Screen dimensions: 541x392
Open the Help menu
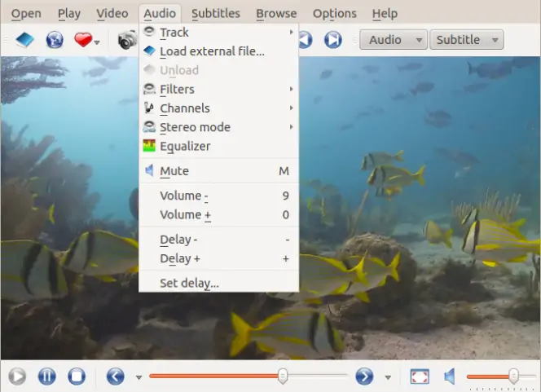click(x=385, y=14)
